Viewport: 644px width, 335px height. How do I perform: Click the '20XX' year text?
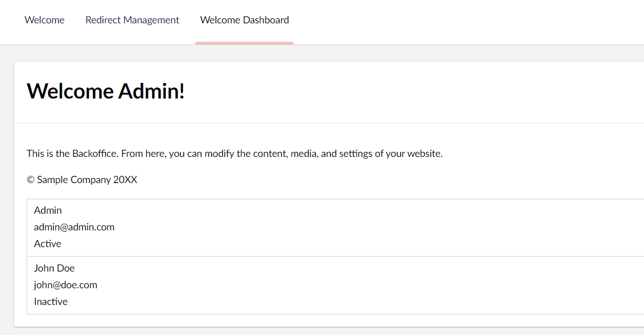pos(125,180)
